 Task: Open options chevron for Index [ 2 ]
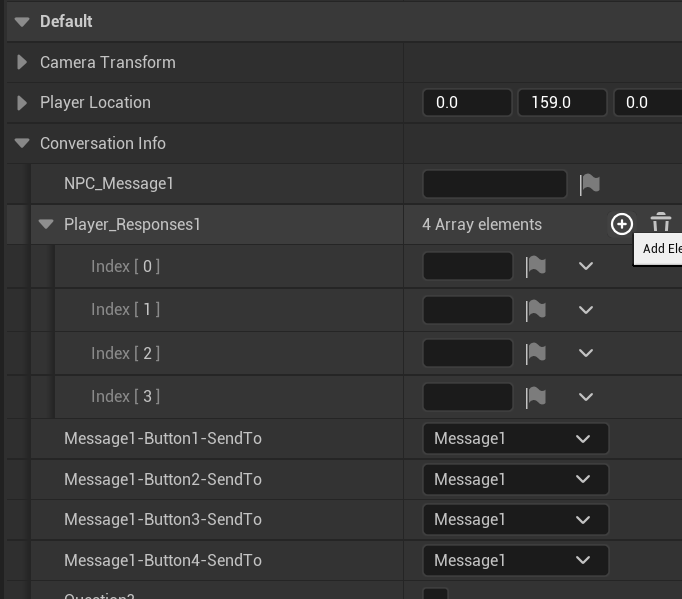click(586, 353)
